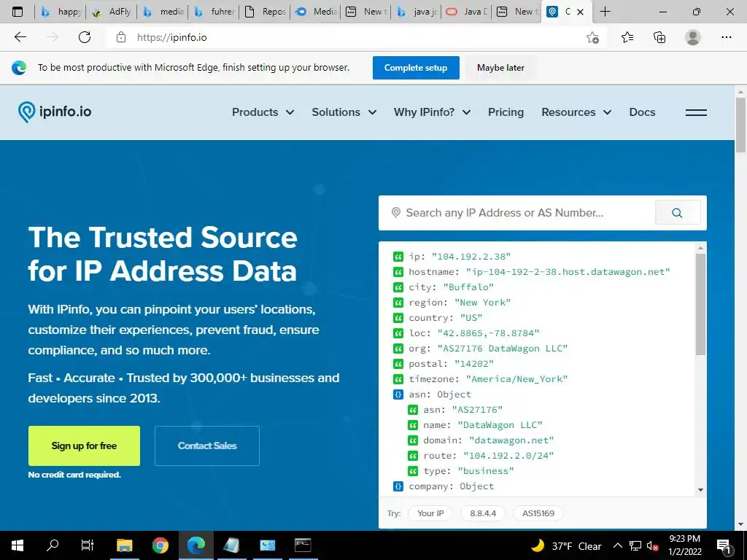The width and height of the screenshot is (747, 560).
Task: Click the hostname value datawagon.net
Action: tap(568, 272)
